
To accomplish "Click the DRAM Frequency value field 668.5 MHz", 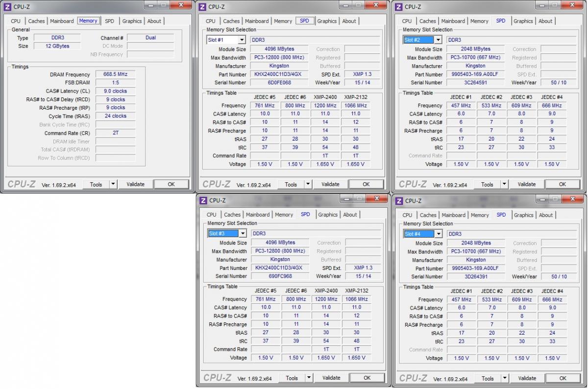I will click(x=115, y=74).
